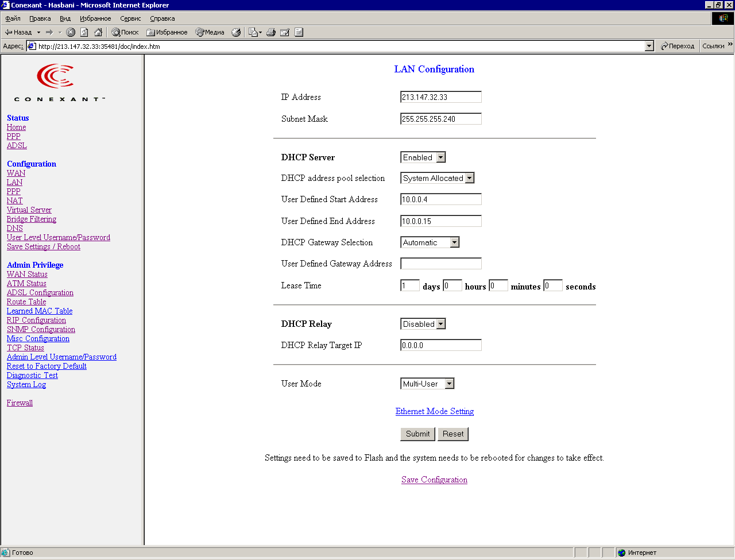Expand the Ссылки links toolbar chevron
Viewport: 735px width, 560px height.
pos(730,45)
